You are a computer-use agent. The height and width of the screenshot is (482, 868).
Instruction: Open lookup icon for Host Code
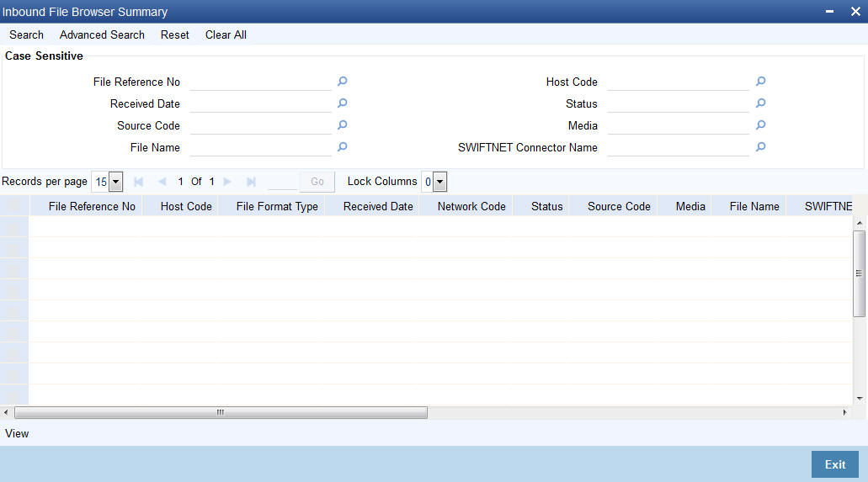(760, 82)
